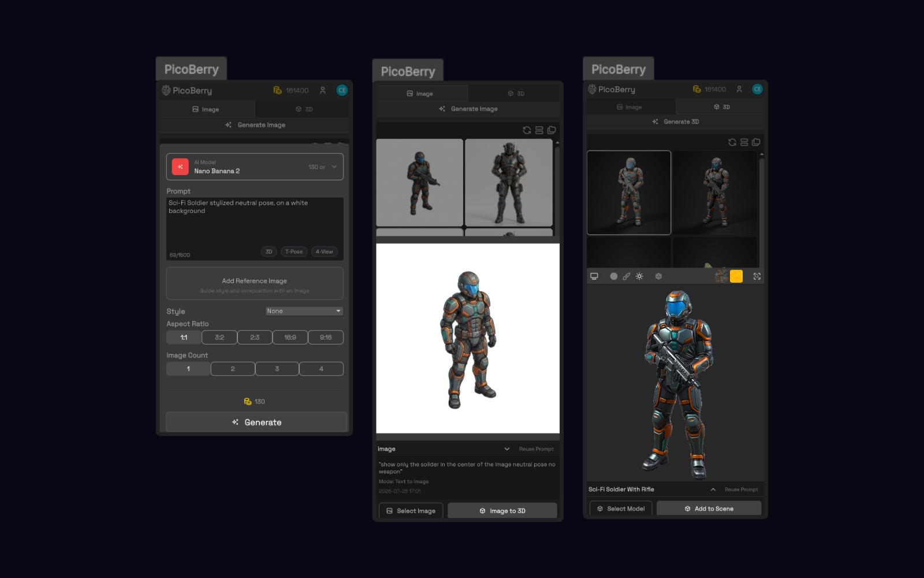Image resolution: width=924 pixels, height=578 pixels.
Task: Toggle the sun lighting icon in 3D viewer
Action: (x=639, y=276)
